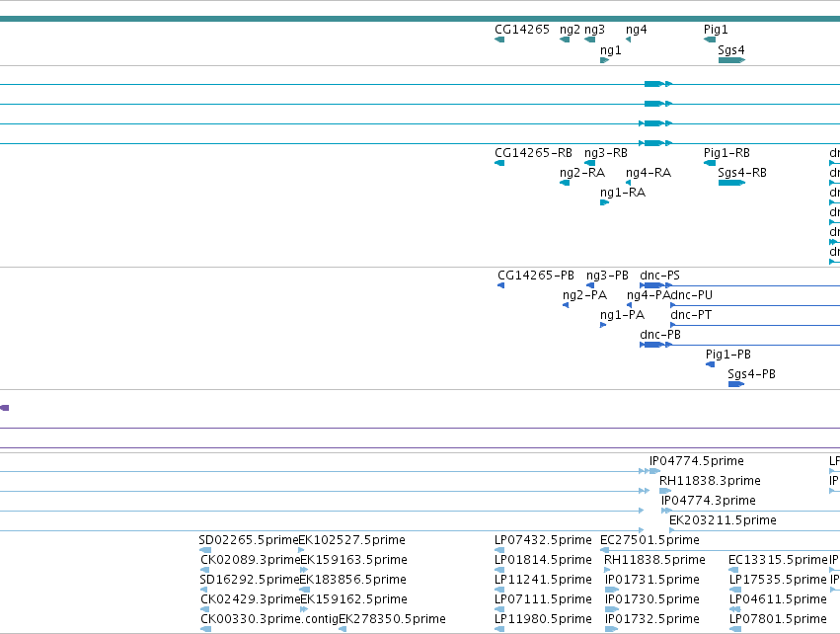Click the dnc-PU protein label
The width and height of the screenshot is (840, 634).
[x=692, y=295]
